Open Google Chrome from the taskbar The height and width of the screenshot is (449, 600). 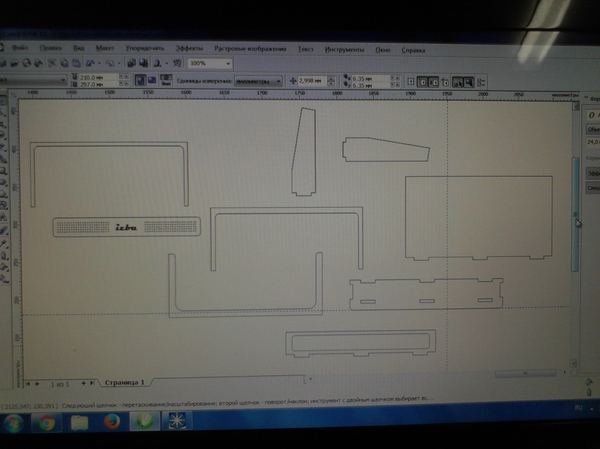pos(47,422)
